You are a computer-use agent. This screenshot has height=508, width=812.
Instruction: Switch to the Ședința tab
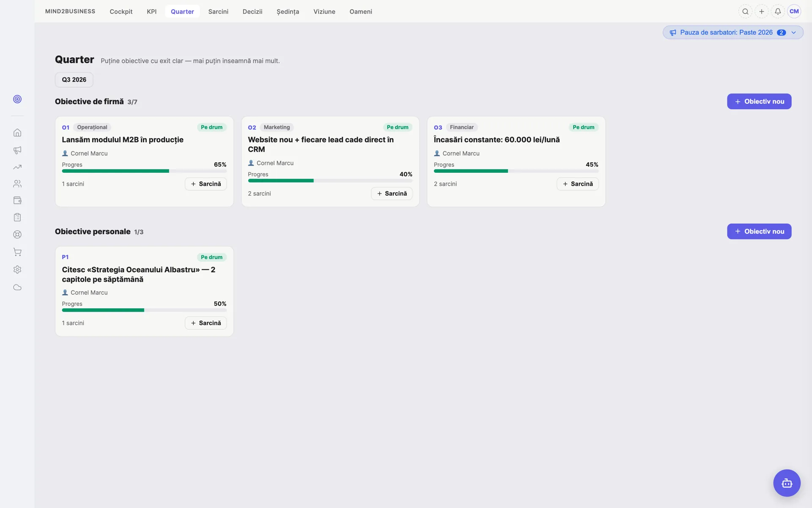tap(288, 11)
